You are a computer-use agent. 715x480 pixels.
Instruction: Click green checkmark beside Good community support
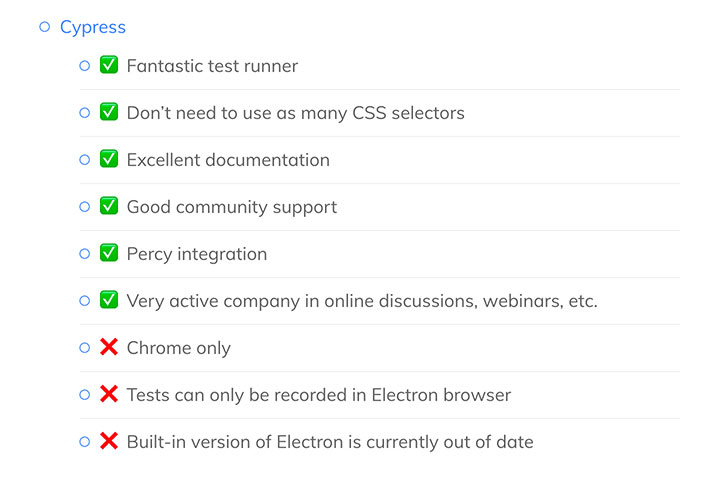pos(109,207)
